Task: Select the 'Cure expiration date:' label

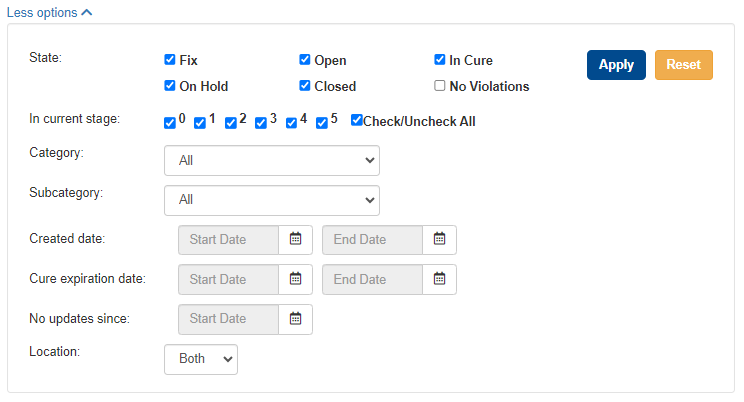Action: click(87, 279)
